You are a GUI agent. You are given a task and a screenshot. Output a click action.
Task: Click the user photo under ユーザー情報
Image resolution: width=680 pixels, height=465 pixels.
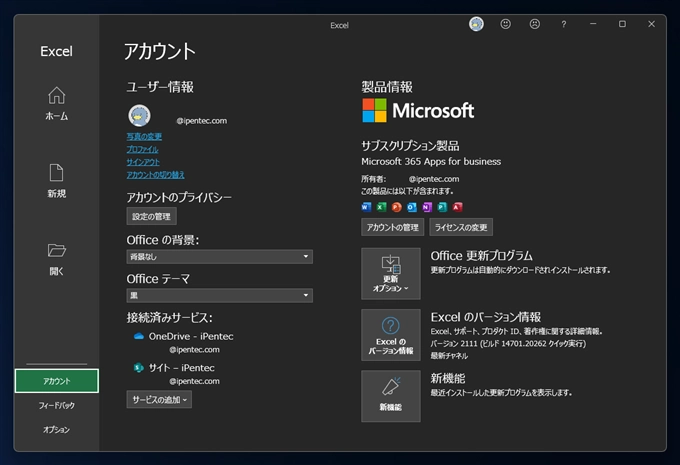[x=139, y=115]
